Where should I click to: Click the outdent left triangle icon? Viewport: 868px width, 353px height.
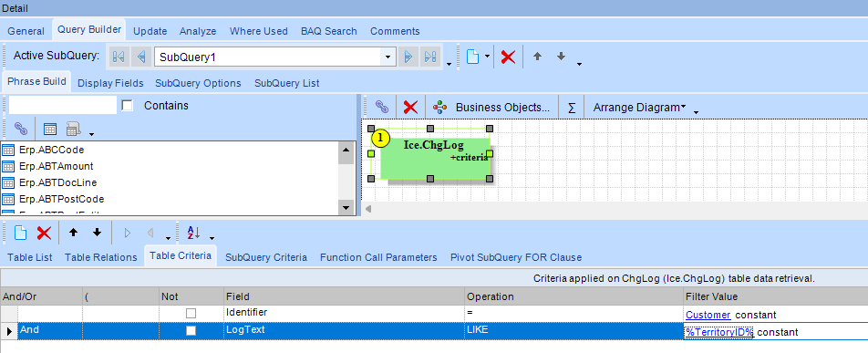pyautogui.click(x=150, y=233)
